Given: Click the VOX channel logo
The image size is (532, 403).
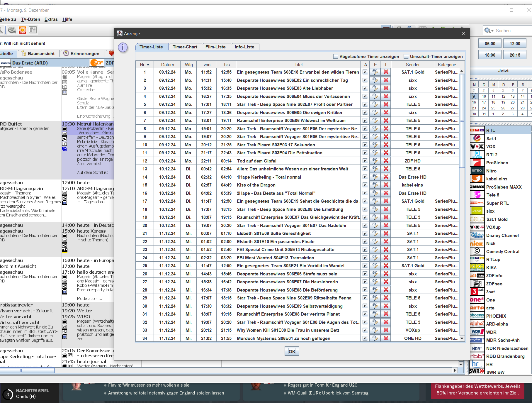Looking at the screenshot, I should click(477, 147).
